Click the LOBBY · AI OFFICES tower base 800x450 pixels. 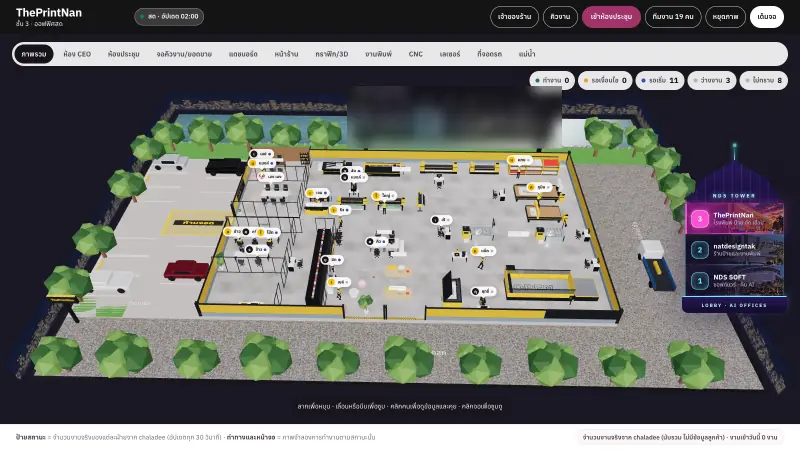[x=734, y=305]
